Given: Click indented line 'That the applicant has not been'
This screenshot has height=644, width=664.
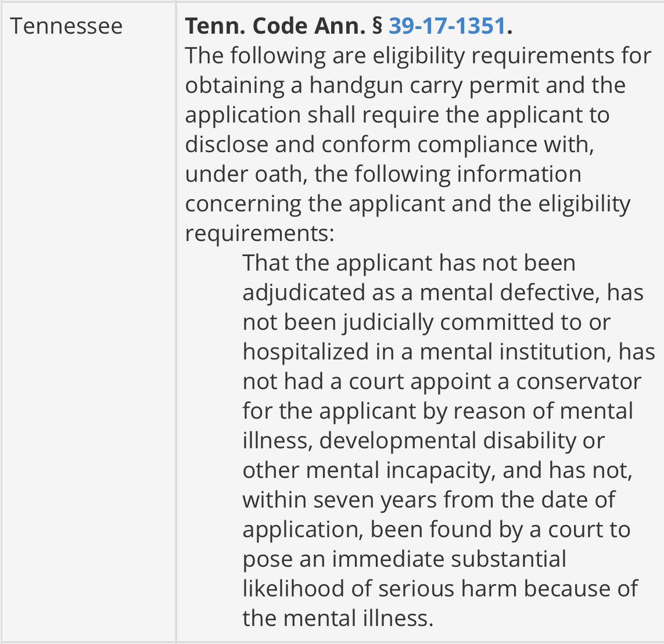Looking at the screenshot, I should click(x=409, y=263).
